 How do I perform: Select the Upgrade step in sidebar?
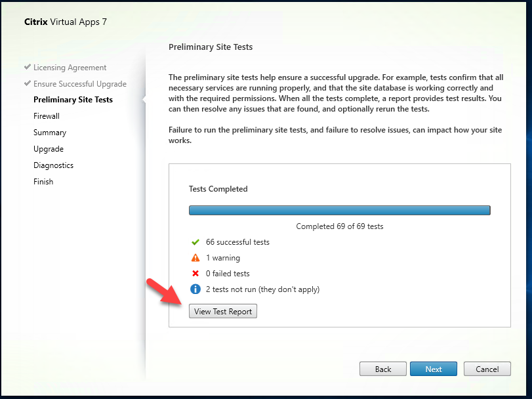point(49,149)
